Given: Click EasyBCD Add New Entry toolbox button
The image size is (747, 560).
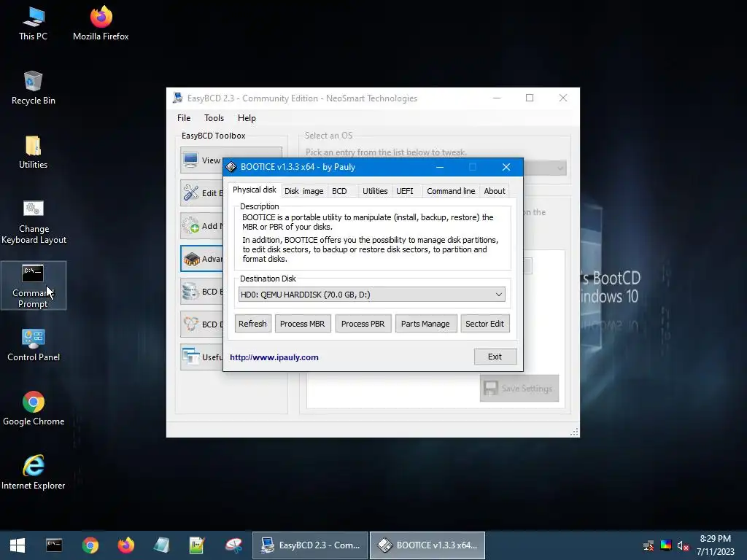Looking at the screenshot, I should tap(201, 226).
